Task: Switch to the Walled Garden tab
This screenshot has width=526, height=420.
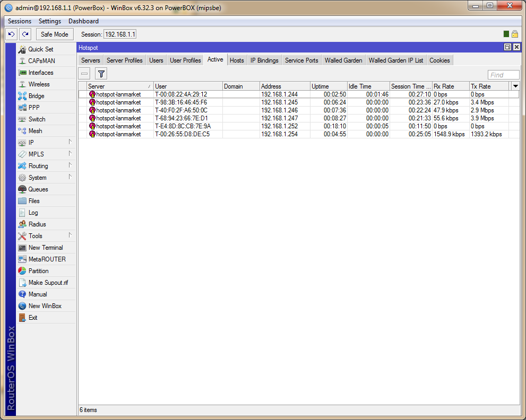Action: [343, 60]
